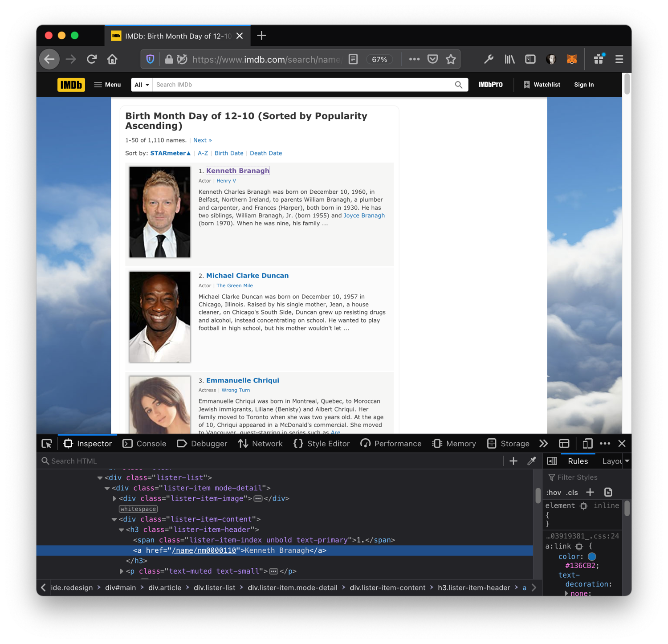Bookmark this page with star icon
Viewport: 668px width, 644px height.
[x=451, y=59]
